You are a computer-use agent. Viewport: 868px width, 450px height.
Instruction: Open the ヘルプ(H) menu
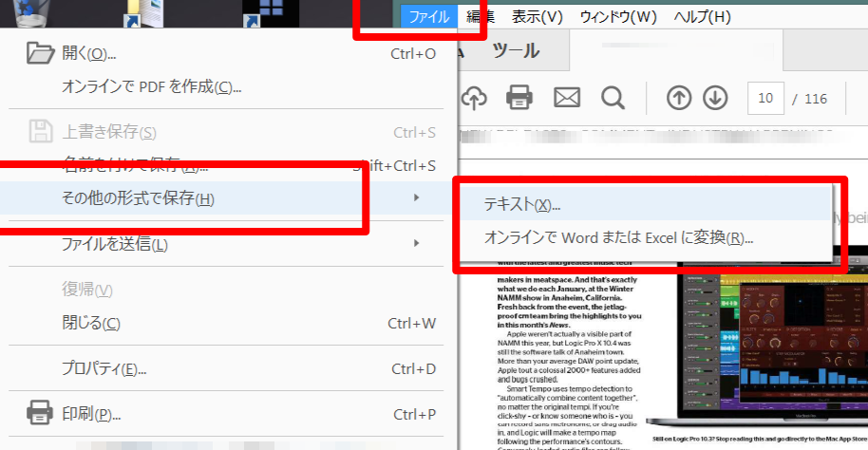(x=702, y=16)
